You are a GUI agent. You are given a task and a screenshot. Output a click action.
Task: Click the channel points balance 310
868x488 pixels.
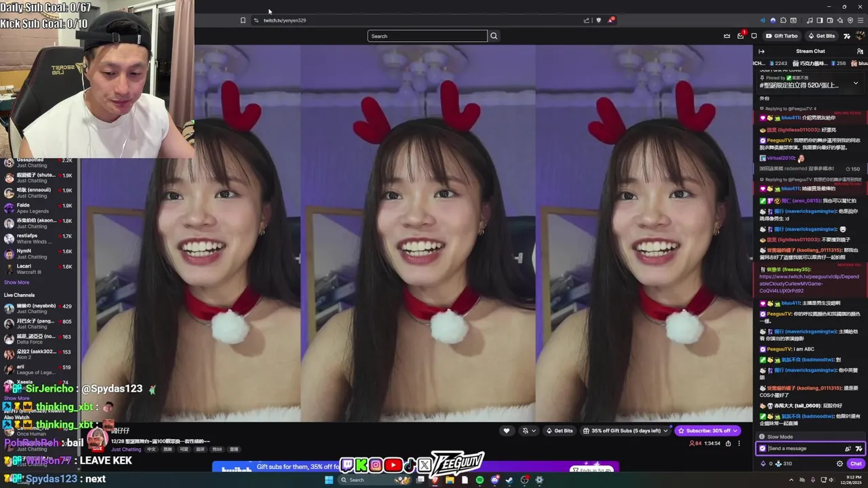[783, 464]
